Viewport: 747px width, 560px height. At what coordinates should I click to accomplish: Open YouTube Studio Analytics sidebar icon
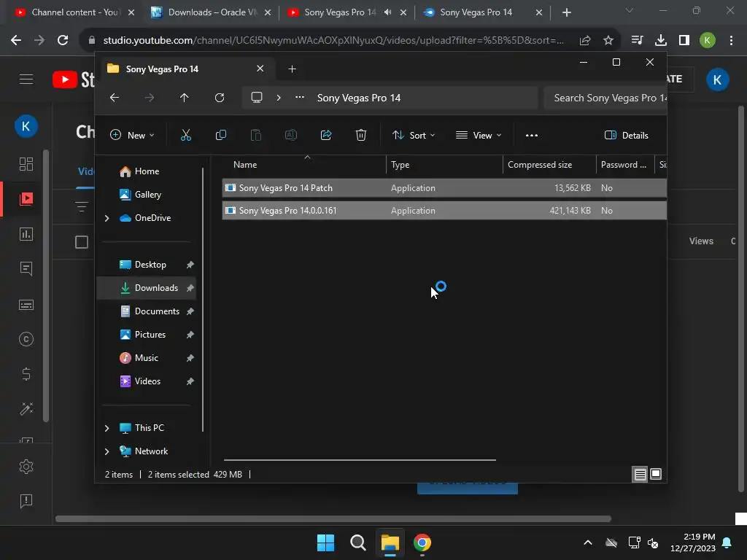[26, 234]
